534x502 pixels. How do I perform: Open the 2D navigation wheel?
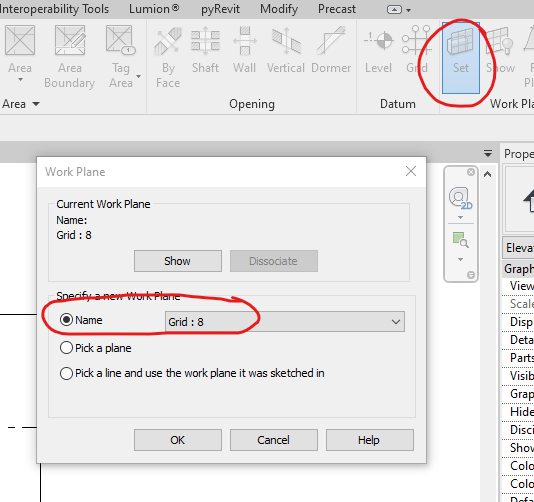[460, 198]
